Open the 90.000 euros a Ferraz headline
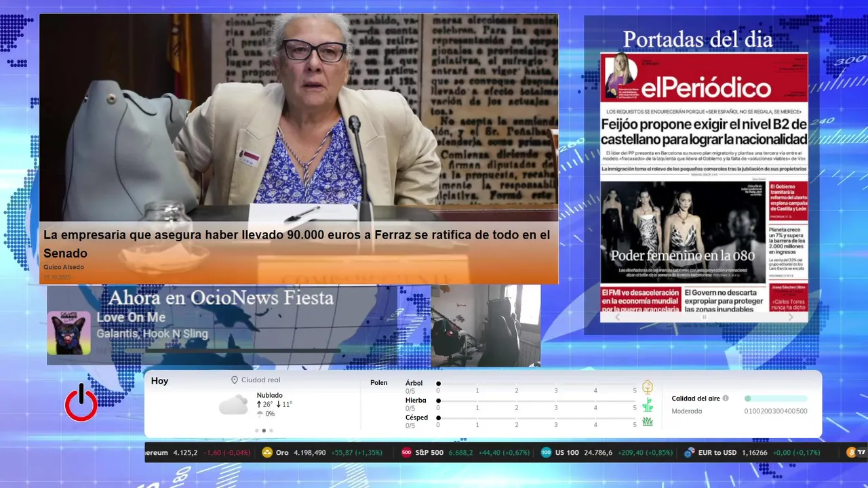Viewport: 868px width, 488px height. pyautogui.click(x=297, y=244)
